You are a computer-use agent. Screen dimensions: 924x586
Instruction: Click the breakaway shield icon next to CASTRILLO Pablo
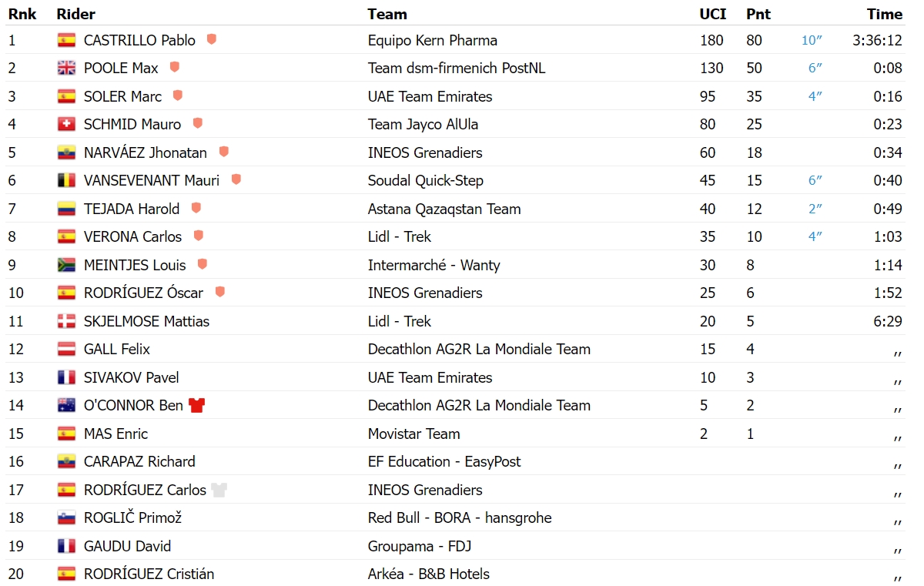212,39
